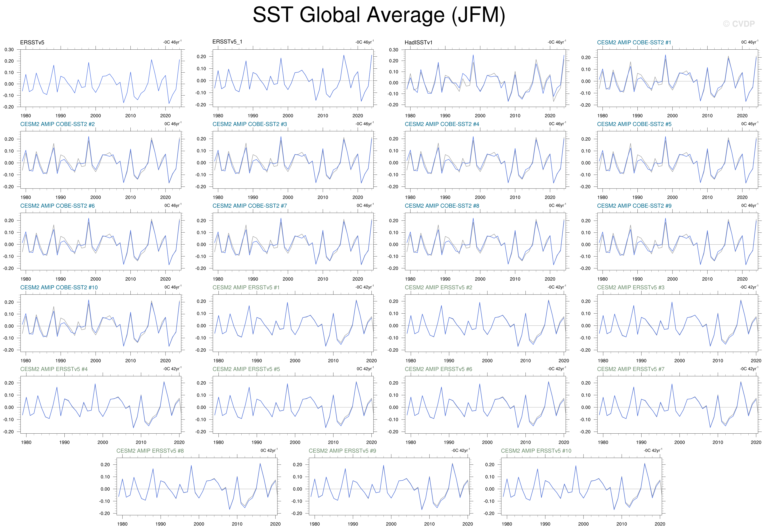Click CESM2 AMIP ERSSTv5 #4 label
This screenshot has height=532, width=765.
pyautogui.click(x=54, y=369)
